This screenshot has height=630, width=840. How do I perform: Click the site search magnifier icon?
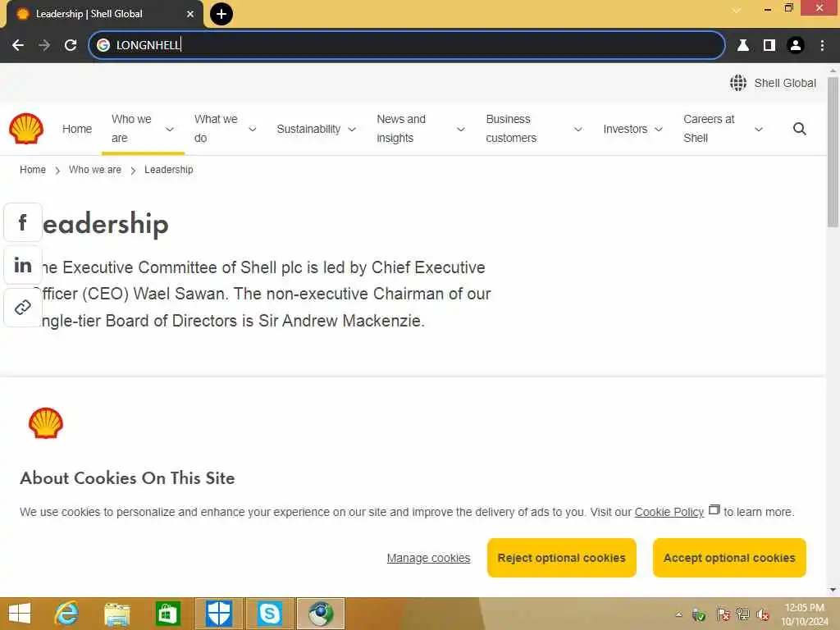pyautogui.click(x=799, y=129)
